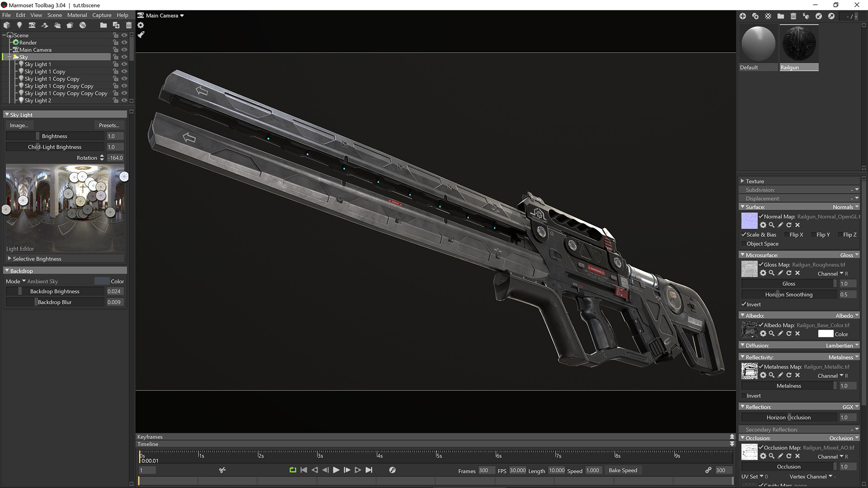Open the Scene menu

(55, 15)
